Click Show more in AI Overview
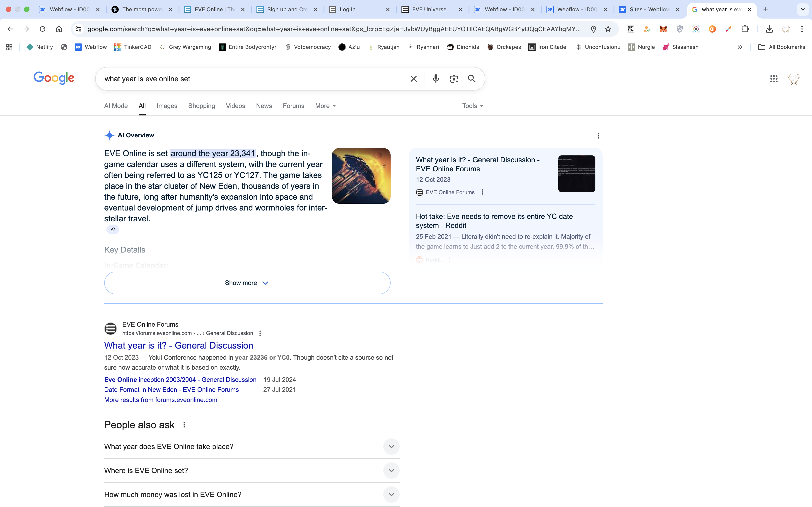Viewport: 812px width, 507px height. click(x=247, y=283)
